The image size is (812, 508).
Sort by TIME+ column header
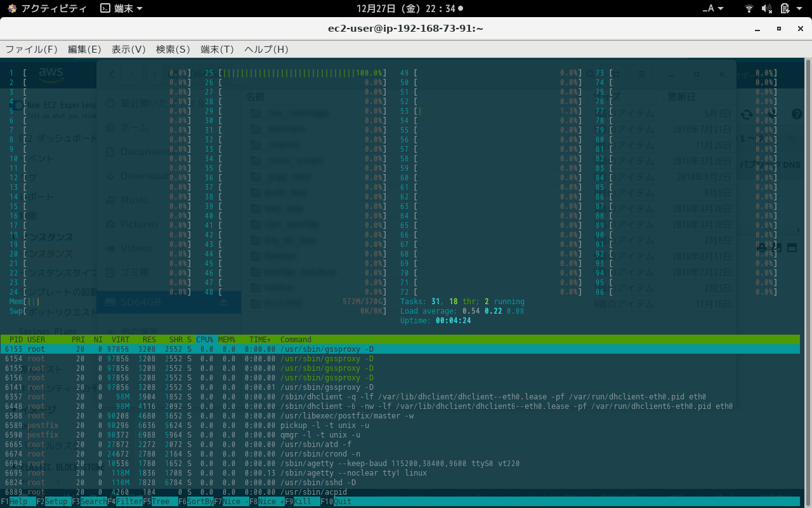[260, 340]
